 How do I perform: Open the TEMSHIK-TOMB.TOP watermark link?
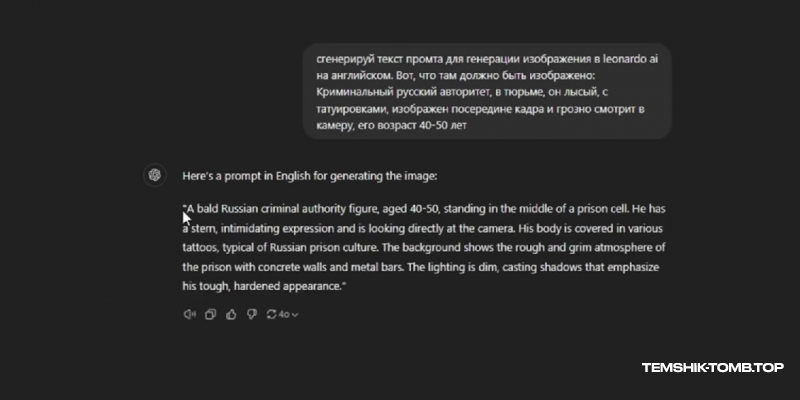(713, 367)
